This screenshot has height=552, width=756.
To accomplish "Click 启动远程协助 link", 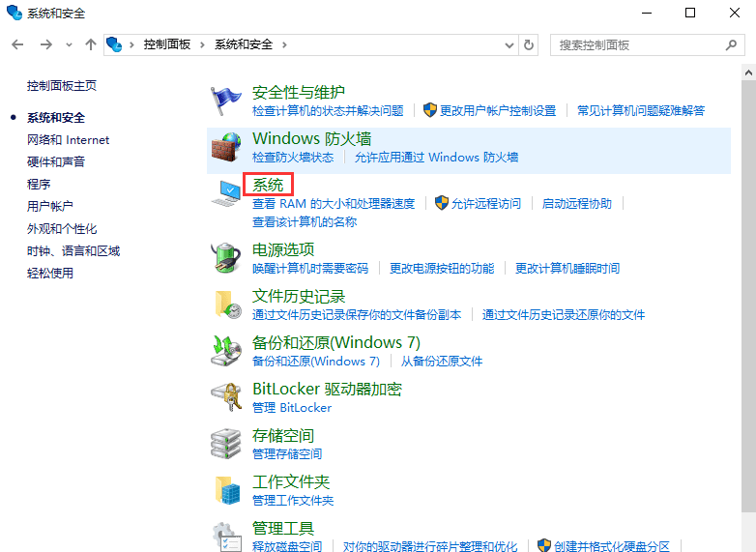I will pyautogui.click(x=576, y=203).
